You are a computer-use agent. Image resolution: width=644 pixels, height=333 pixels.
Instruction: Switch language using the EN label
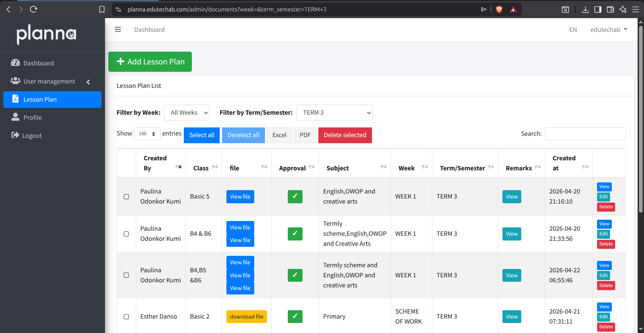[573, 30]
